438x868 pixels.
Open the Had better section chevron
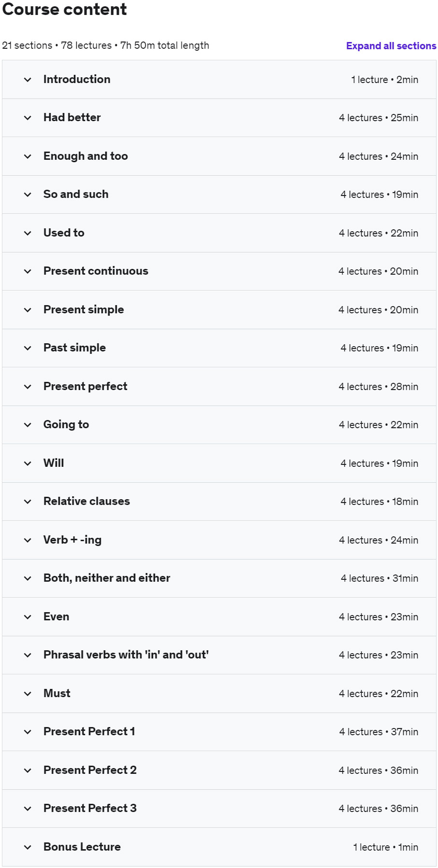click(28, 118)
